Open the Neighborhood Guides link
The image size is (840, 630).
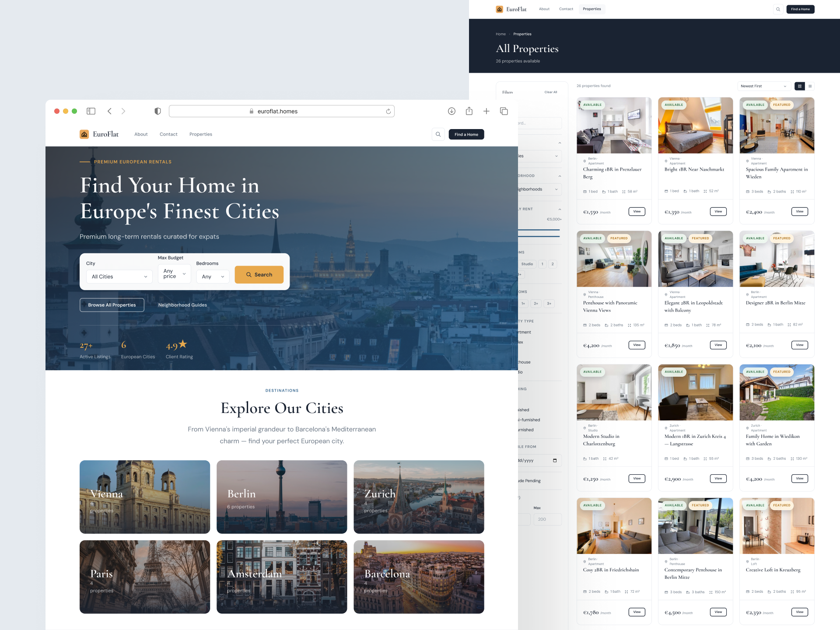[182, 305]
